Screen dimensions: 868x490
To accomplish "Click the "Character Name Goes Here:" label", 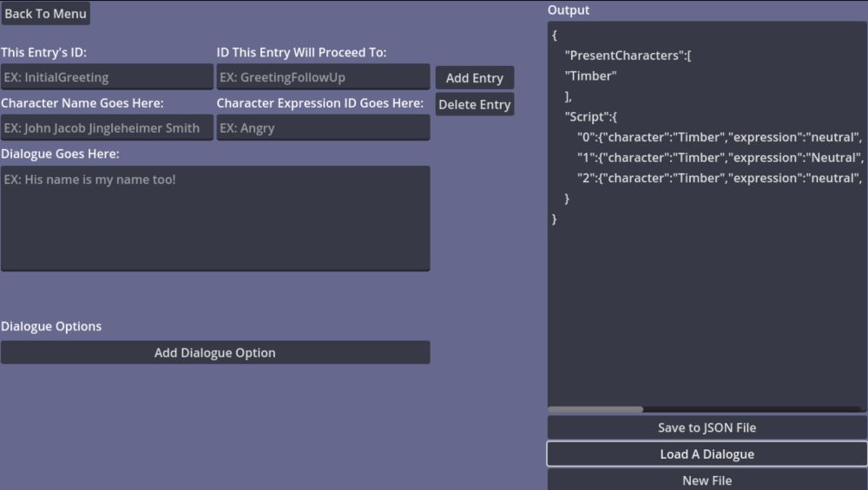I will coord(82,103).
